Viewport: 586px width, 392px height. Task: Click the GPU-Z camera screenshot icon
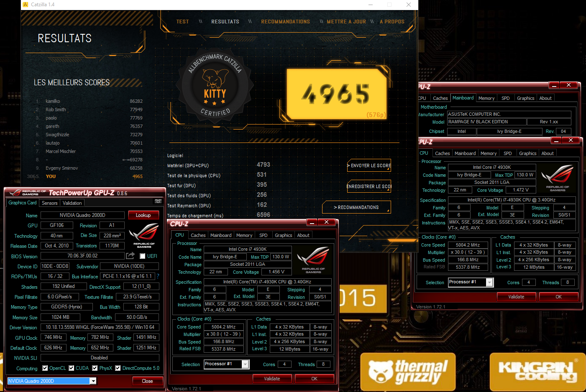point(158,201)
